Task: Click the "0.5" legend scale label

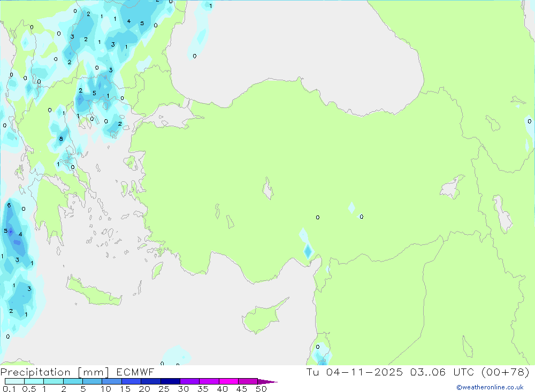Action: coord(29,389)
